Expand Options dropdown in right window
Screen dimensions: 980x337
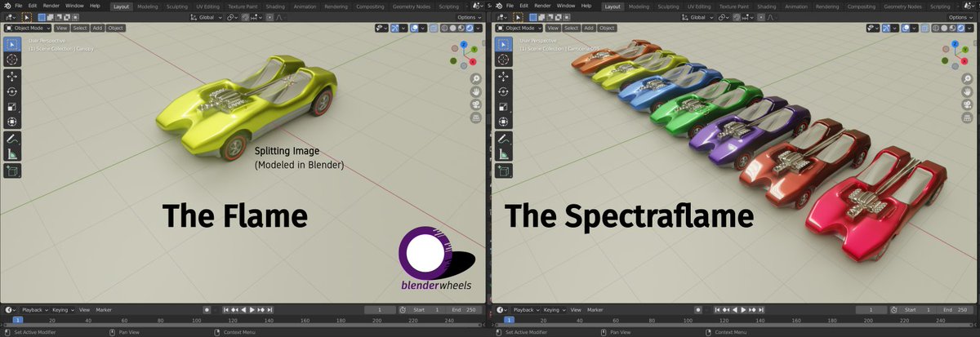pyautogui.click(x=959, y=17)
